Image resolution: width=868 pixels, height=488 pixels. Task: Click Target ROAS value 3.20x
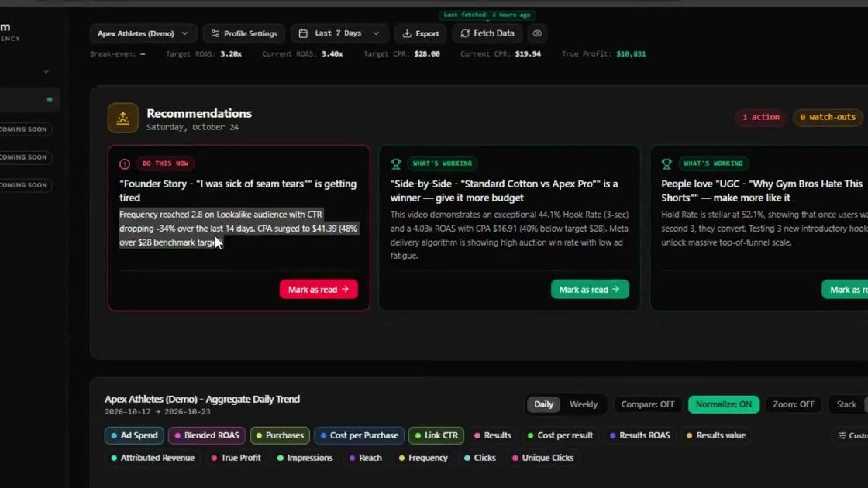pos(231,53)
